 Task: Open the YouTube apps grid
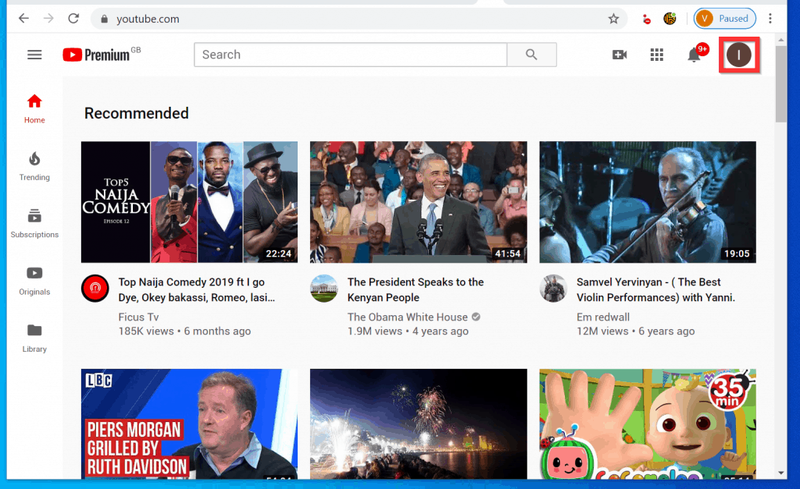click(657, 55)
